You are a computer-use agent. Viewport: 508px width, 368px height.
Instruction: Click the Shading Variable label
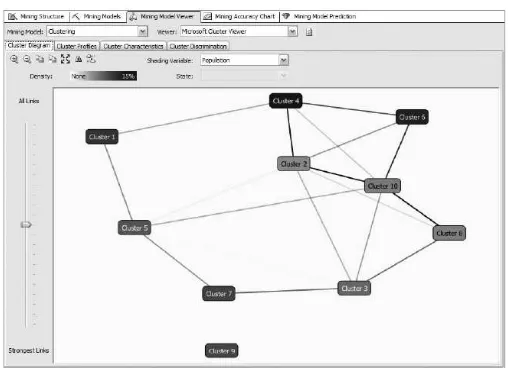170,61
